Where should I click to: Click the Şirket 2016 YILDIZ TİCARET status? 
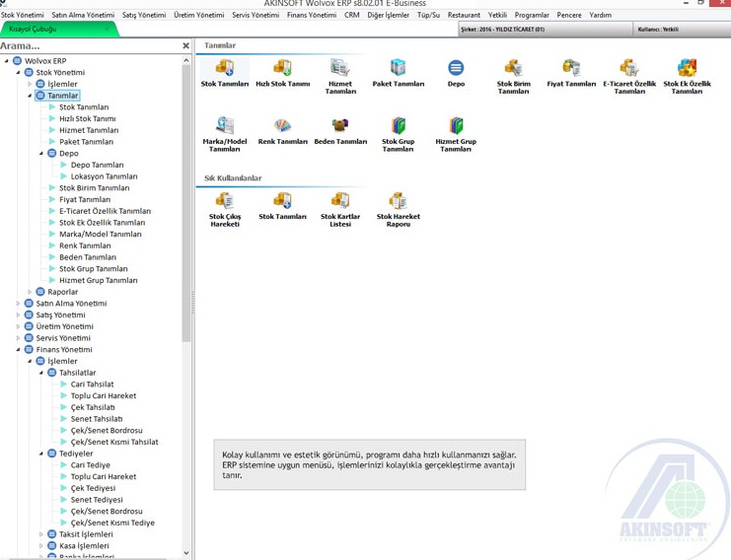click(546, 30)
